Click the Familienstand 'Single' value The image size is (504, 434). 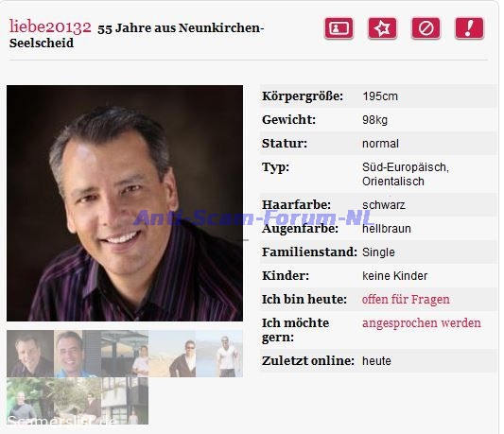pos(378,252)
